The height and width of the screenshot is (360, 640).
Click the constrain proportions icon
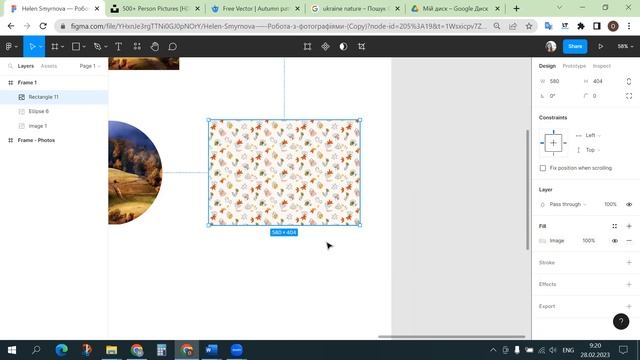point(629,81)
